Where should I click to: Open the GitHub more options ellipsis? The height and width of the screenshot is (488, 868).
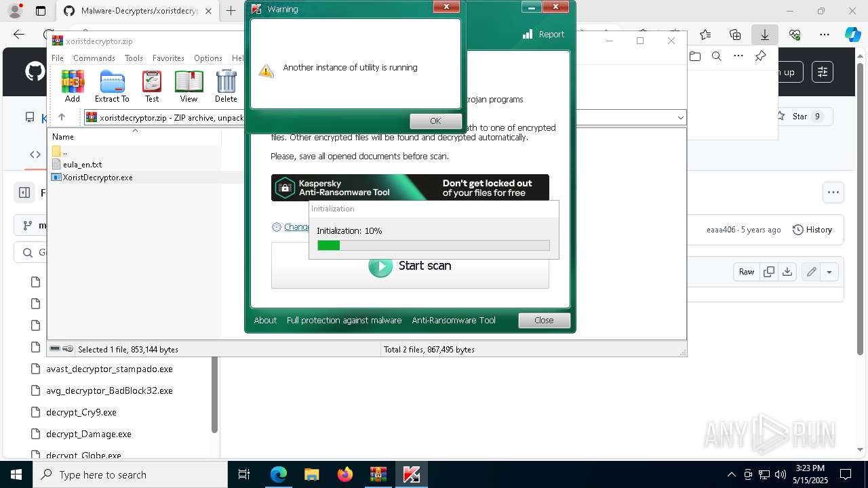click(x=833, y=192)
